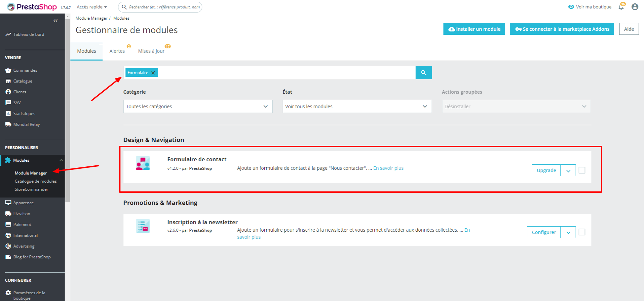Open the Catégorie dropdown
Viewport: 644px width, 301px height.
coord(198,107)
